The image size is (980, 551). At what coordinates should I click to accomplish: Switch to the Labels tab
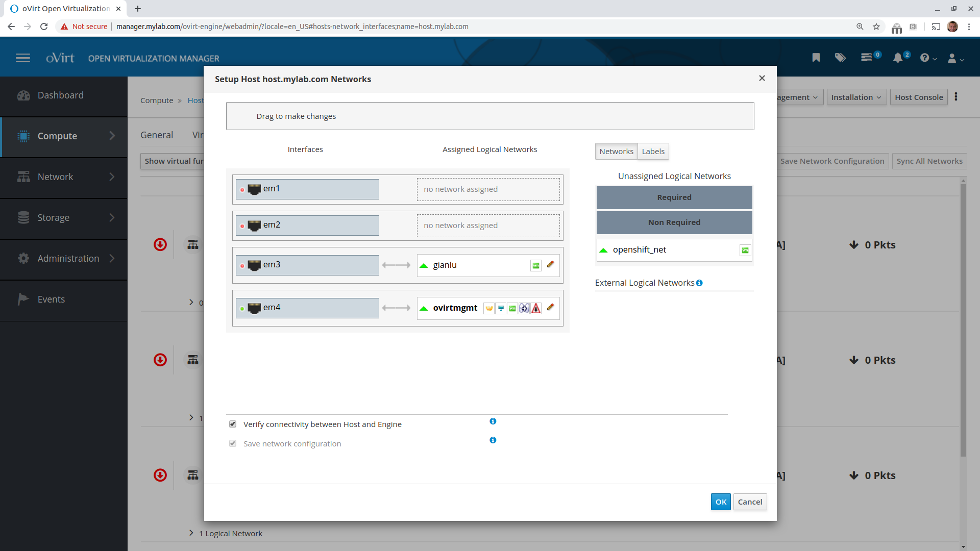[x=653, y=152]
